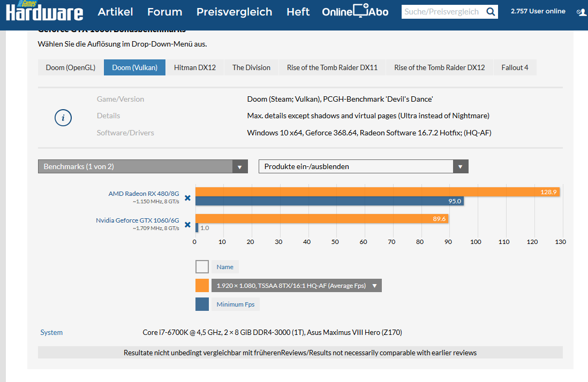Screen dimensions: 588x382
Task: Click the blue 95.0 minimum fps bar
Action: 329,201
